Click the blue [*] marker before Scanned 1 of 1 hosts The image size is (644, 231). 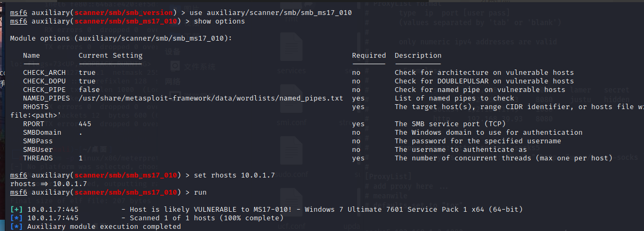click(17, 218)
